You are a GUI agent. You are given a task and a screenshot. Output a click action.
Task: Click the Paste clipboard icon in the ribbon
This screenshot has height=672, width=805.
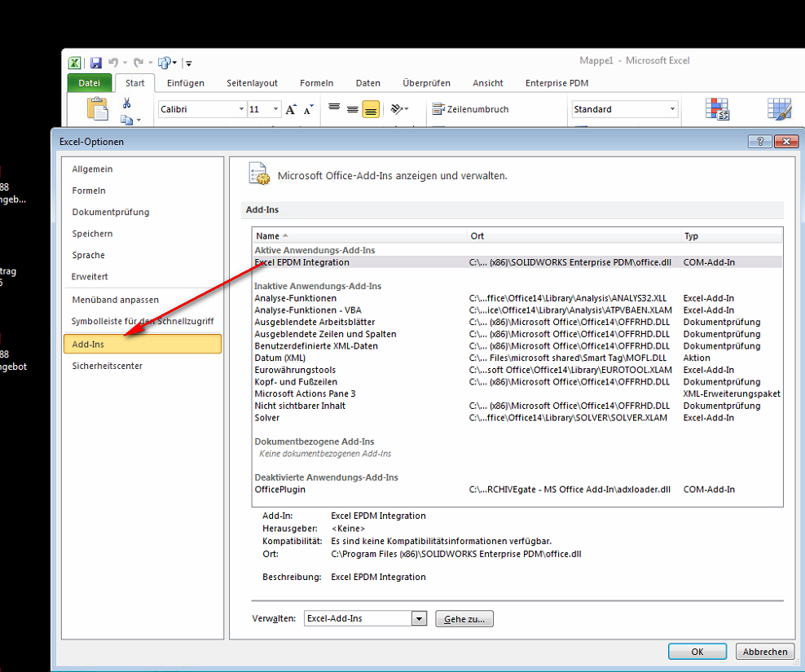tap(98, 109)
